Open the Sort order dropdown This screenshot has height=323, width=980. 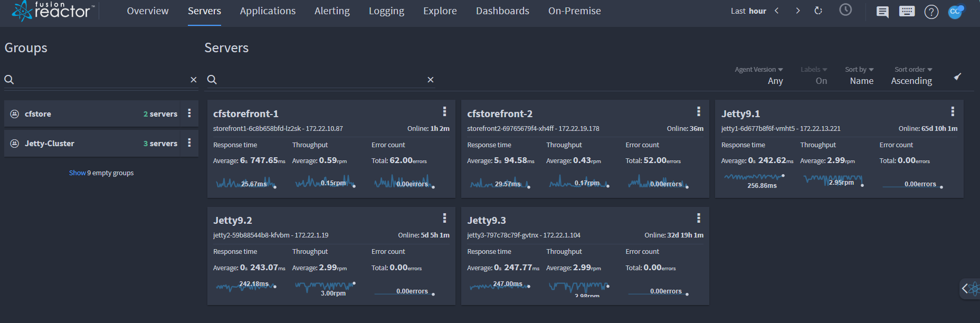point(912,75)
